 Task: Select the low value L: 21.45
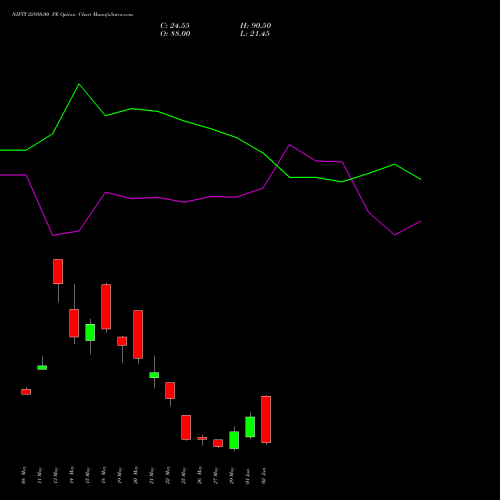coord(255,34)
